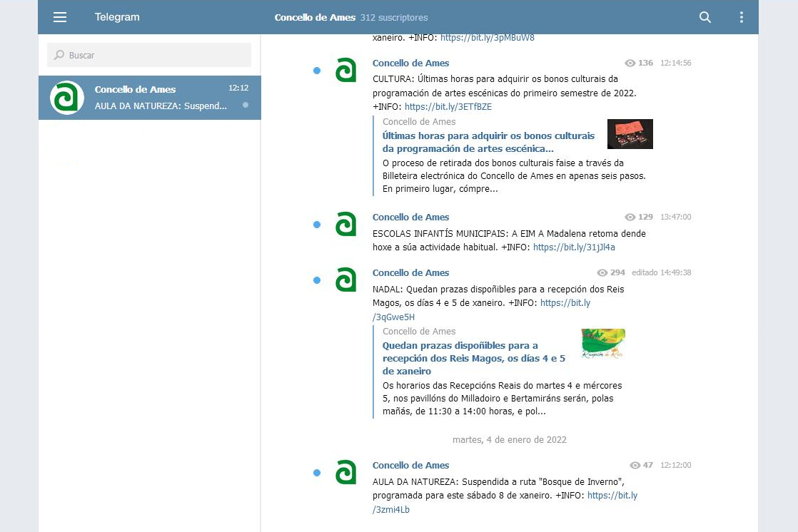Click the 13:47:00 message timestamp

pos(676,218)
